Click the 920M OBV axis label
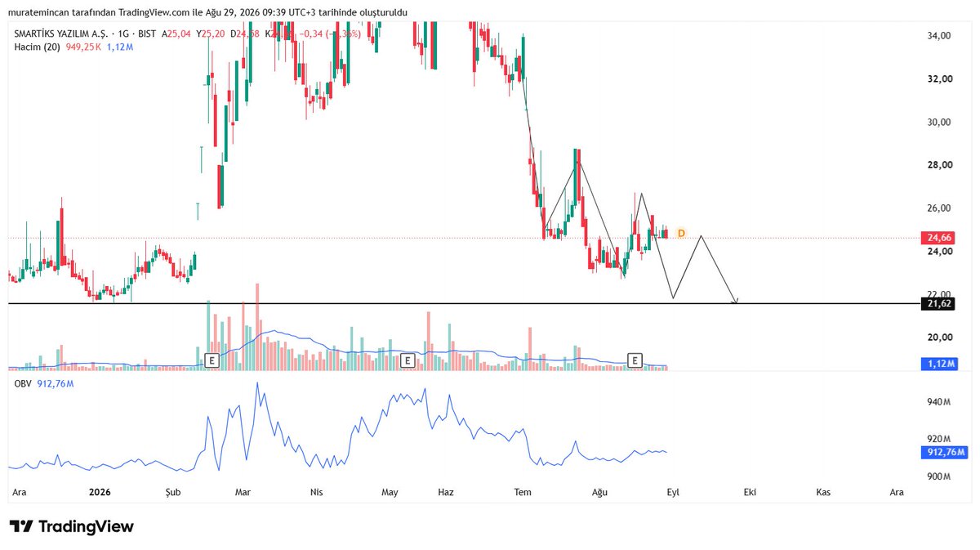Screen dimensions: 980x550 click(x=939, y=440)
